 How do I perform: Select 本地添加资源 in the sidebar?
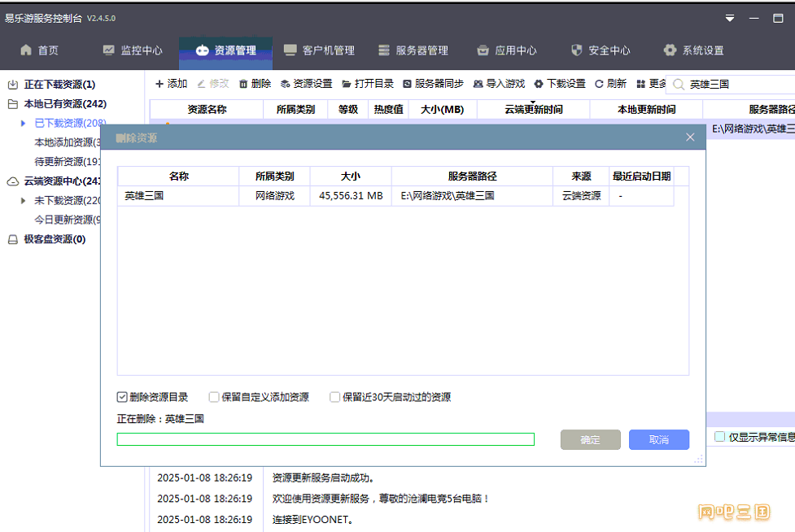pyautogui.click(x=68, y=142)
